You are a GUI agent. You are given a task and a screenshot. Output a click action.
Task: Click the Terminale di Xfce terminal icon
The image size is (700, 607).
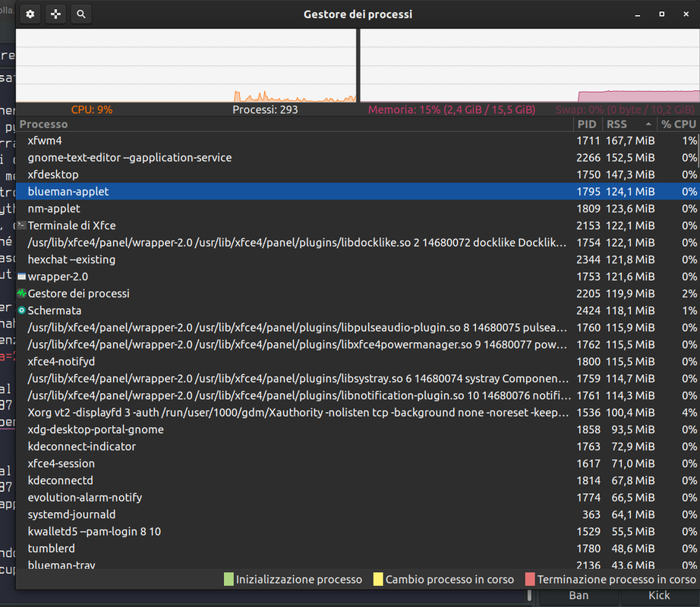tap(21, 225)
